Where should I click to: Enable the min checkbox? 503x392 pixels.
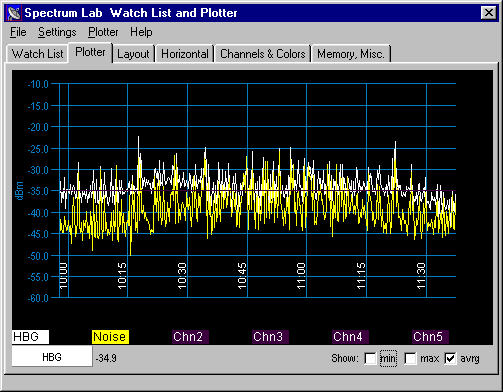click(x=371, y=359)
